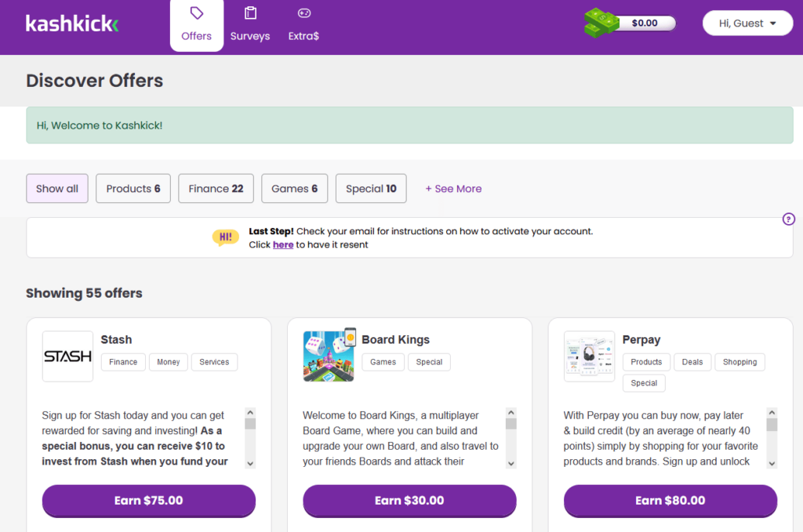The width and height of the screenshot is (803, 532).
Task: Click the Perpay description scrollbar thumb
Action: 772,425
